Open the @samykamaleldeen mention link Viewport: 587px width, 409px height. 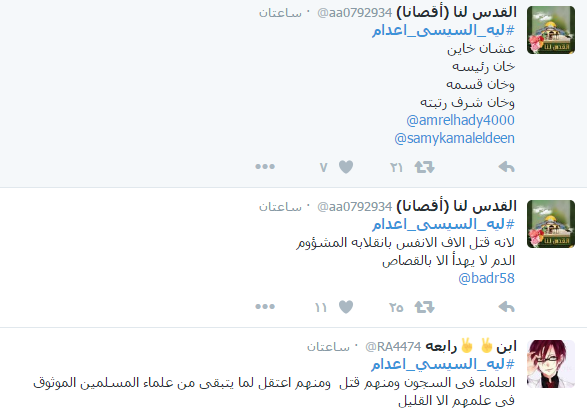454,138
